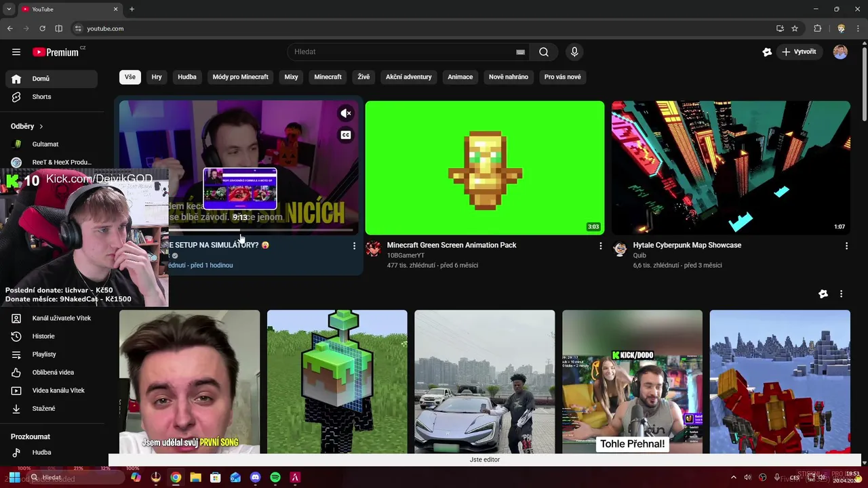Viewport: 868px width, 488px height.
Task: Select the Animace filter chip
Action: pyautogui.click(x=460, y=77)
